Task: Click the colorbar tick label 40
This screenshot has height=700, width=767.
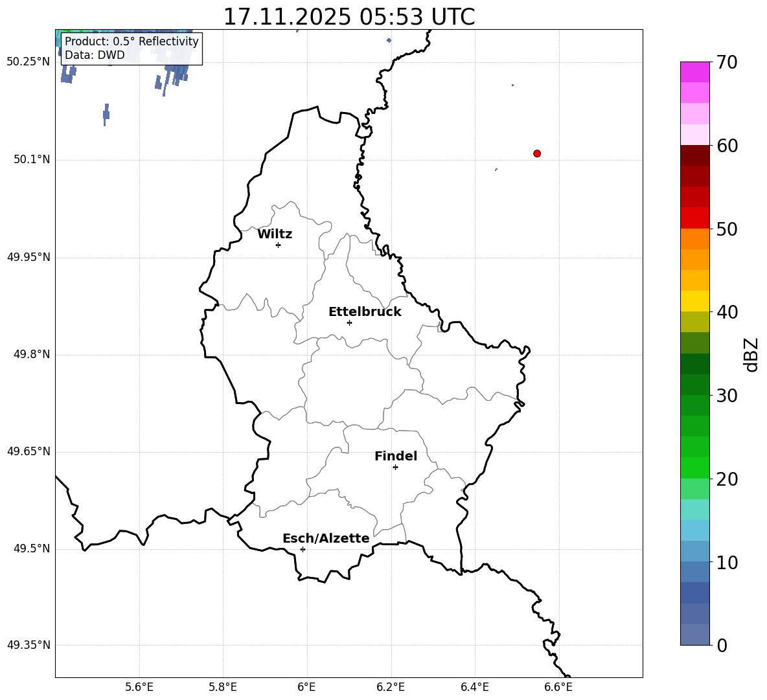Action: (727, 312)
